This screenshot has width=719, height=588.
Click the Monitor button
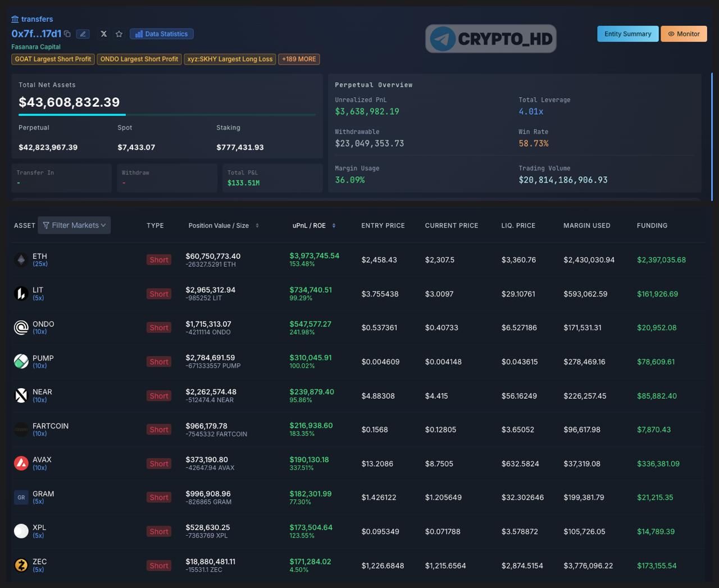tap(684, 34)
